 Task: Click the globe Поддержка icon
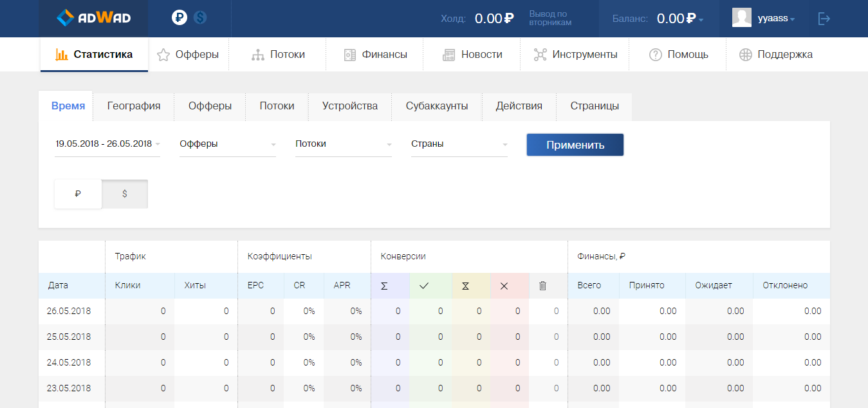pyautogui.click(x=746, y=55)
